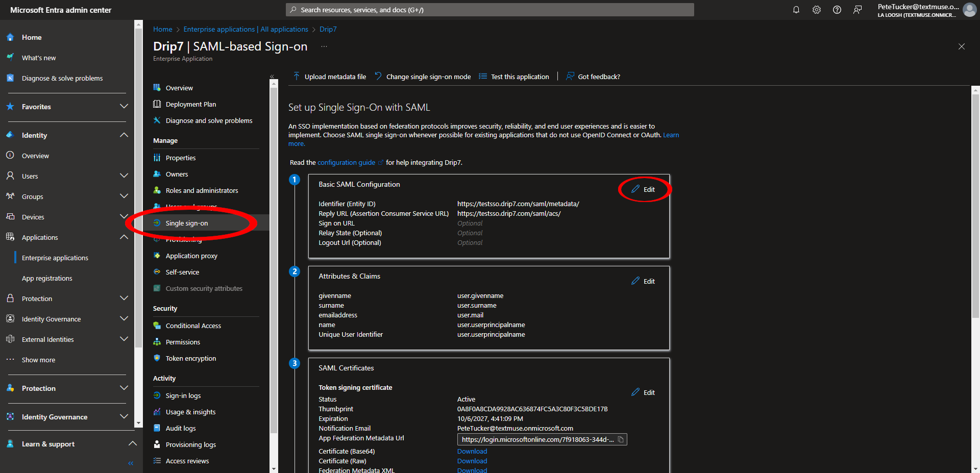
Task: Click Change single sign-on mode
Action: tap(423, 77)
